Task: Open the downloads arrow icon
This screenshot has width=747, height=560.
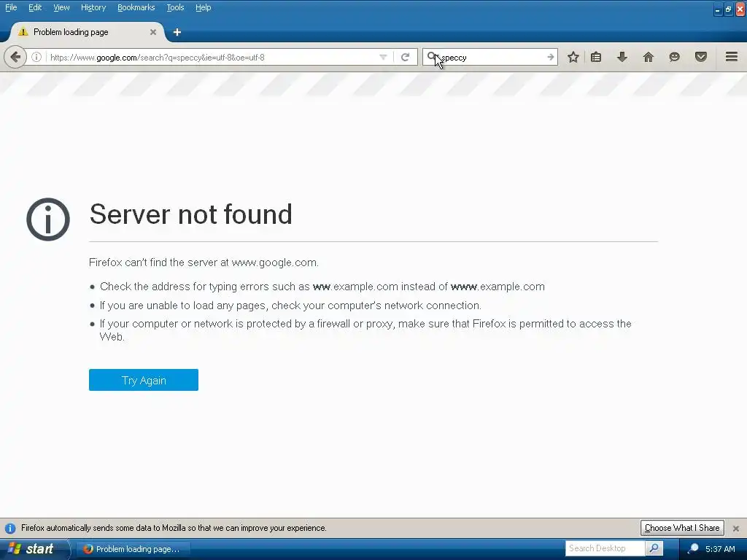Action: pos(622,57)
